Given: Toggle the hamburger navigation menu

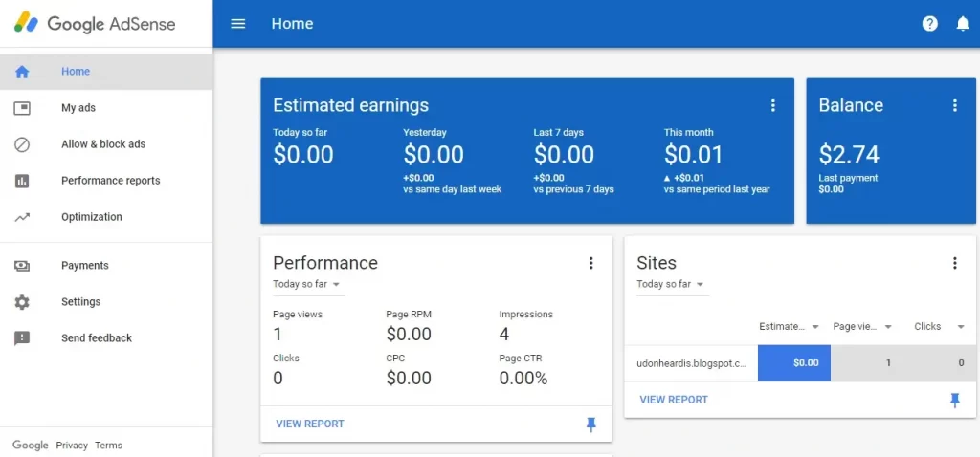Looking at the screenshot, I should point(238,24).
